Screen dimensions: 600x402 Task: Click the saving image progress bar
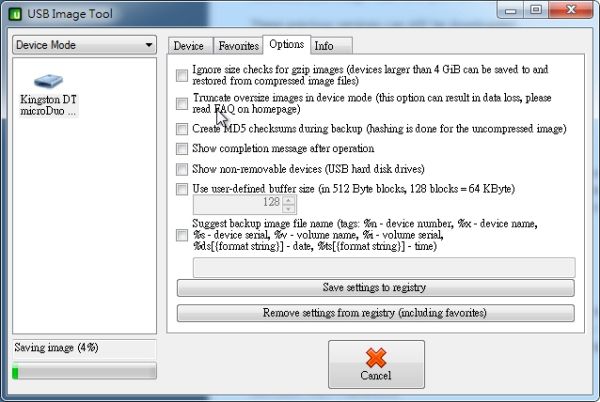[85, 371]
